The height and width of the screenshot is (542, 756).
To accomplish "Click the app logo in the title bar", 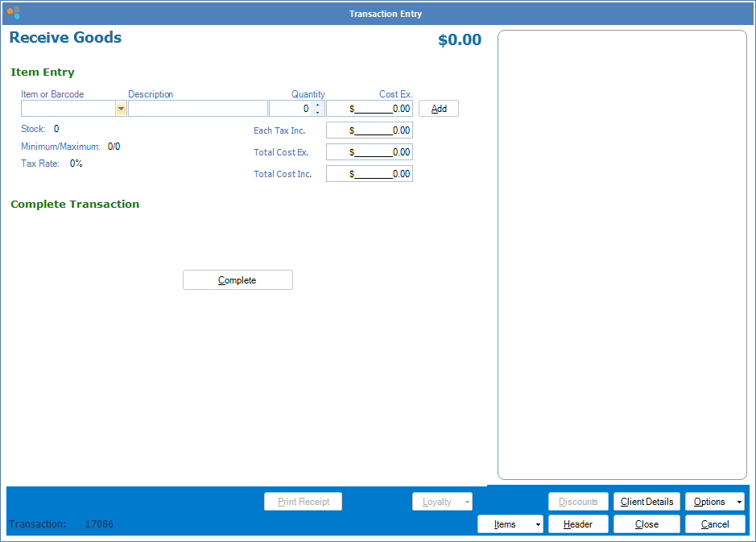I will click(x=13, y=13).
